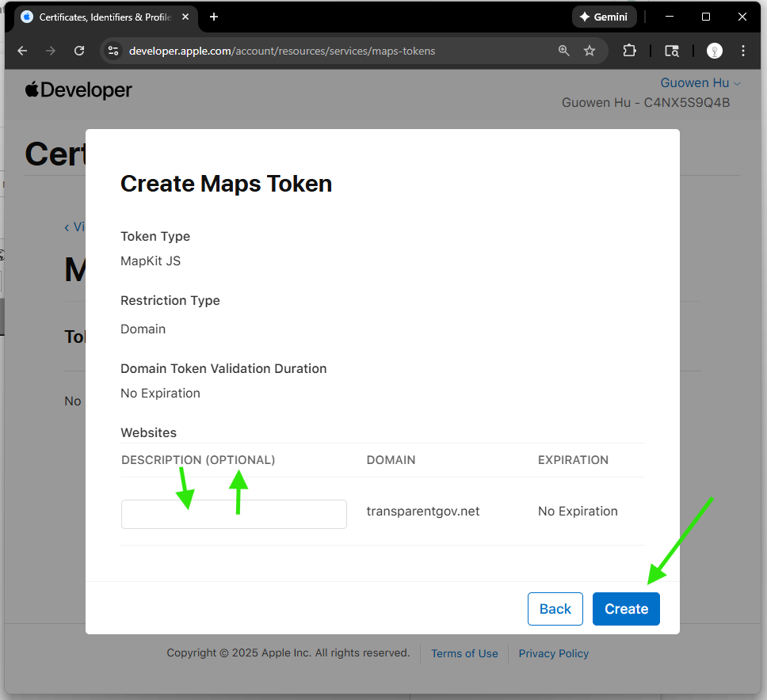The height and width of the screenshot is (700, 767).
Task: Expand the Guowen Hu account dropdown
Action: coord(700,83)
